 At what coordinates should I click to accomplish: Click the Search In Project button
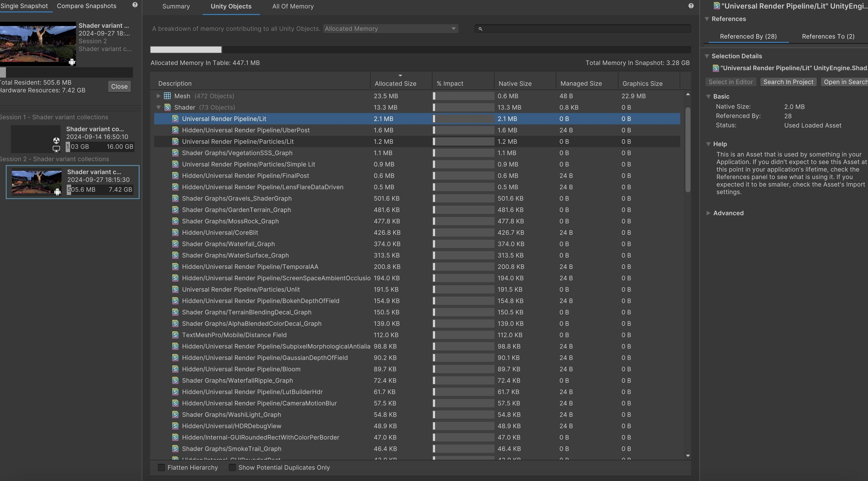[x=788, y=82]
